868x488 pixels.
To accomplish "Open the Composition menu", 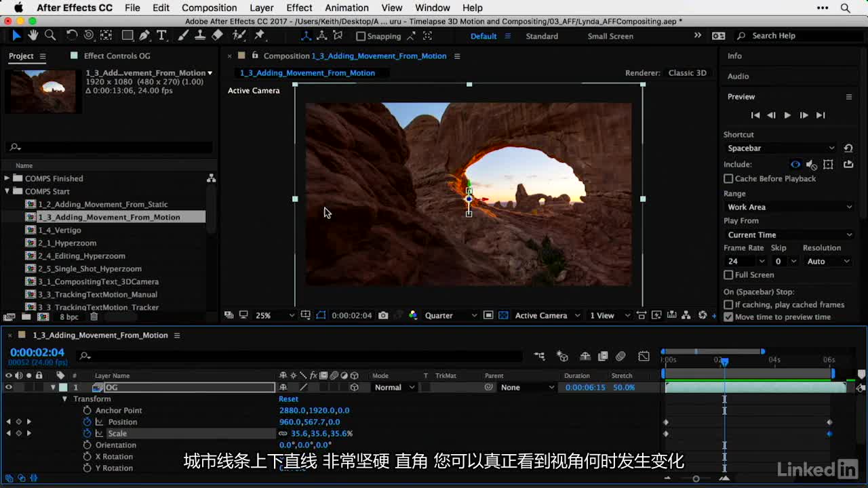I will point(209,7).
